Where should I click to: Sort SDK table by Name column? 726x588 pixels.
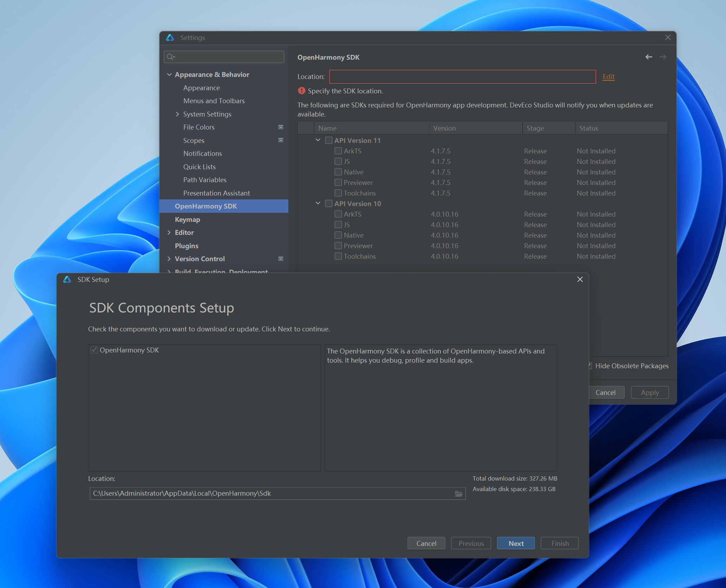click(372, 128)
